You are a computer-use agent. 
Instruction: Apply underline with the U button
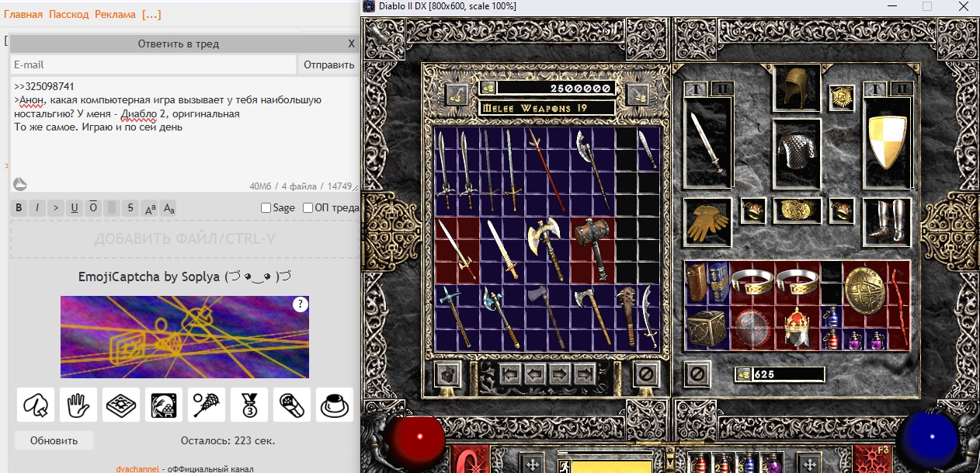75,207
